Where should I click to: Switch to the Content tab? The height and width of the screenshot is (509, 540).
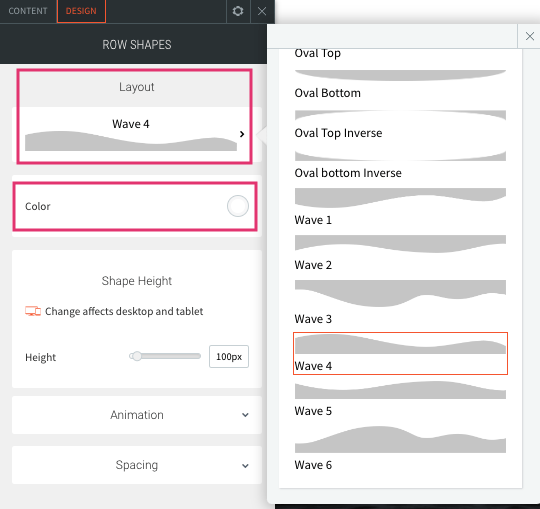pyautogui.click(x=28, y=11)
